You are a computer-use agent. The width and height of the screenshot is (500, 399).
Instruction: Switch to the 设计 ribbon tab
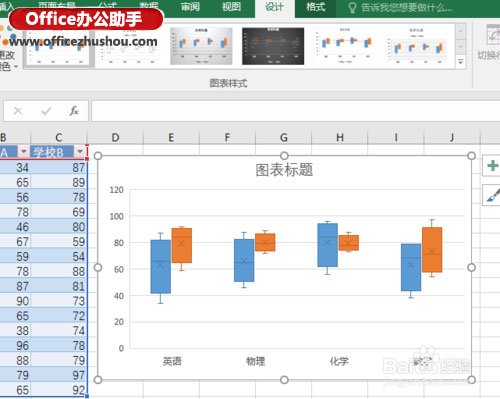(274, 7)
